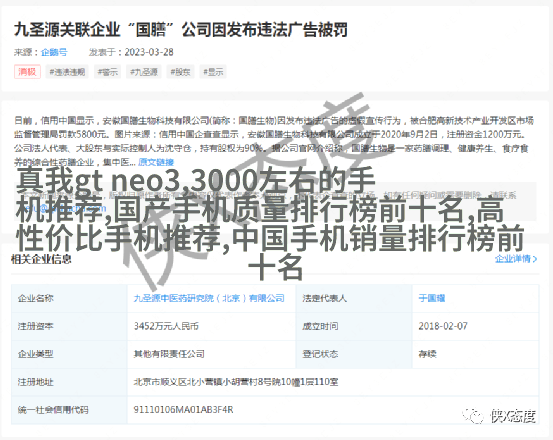Click the 法定代表人 label cell
The height and width of the screenshot is (440, 553).
[x=354, y=298]
